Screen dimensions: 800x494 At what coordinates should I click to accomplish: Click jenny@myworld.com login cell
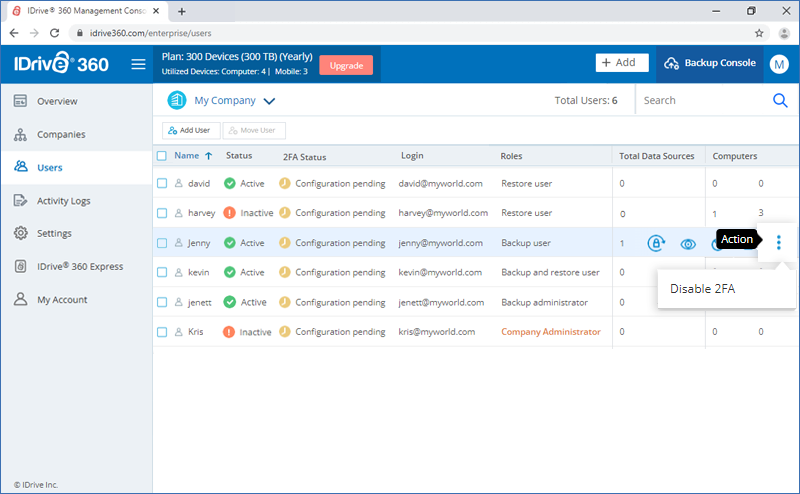440,243
